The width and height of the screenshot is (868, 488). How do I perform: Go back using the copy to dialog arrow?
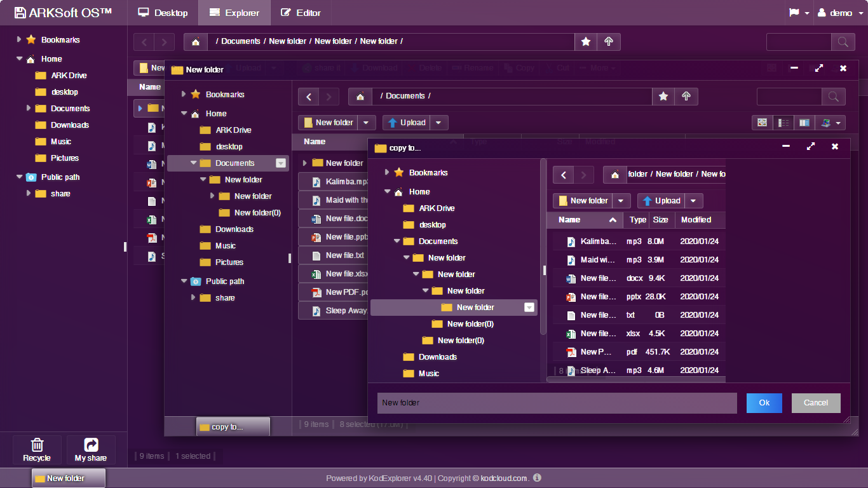point(564,175)
